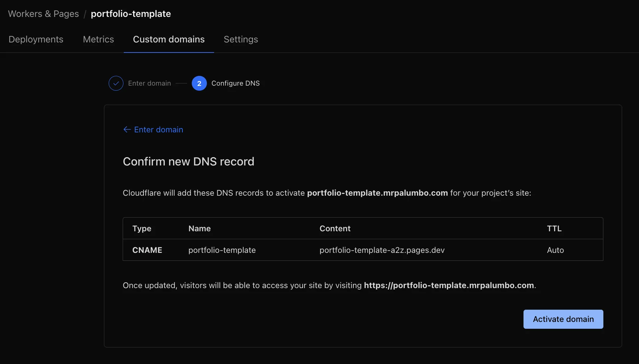Return using the Enter domain back link
The image size is (639, 364).
pyautogui.click(x=158, y=129)
